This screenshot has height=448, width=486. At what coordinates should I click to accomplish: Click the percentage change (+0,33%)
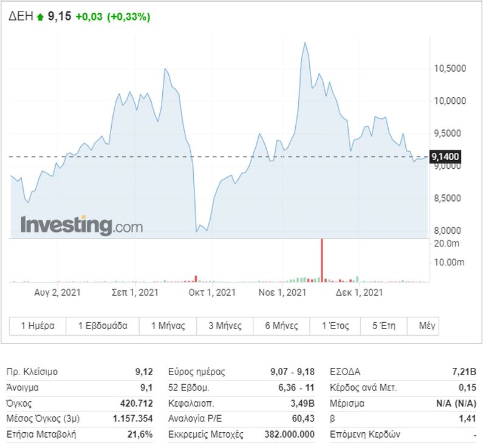point(129,17)
